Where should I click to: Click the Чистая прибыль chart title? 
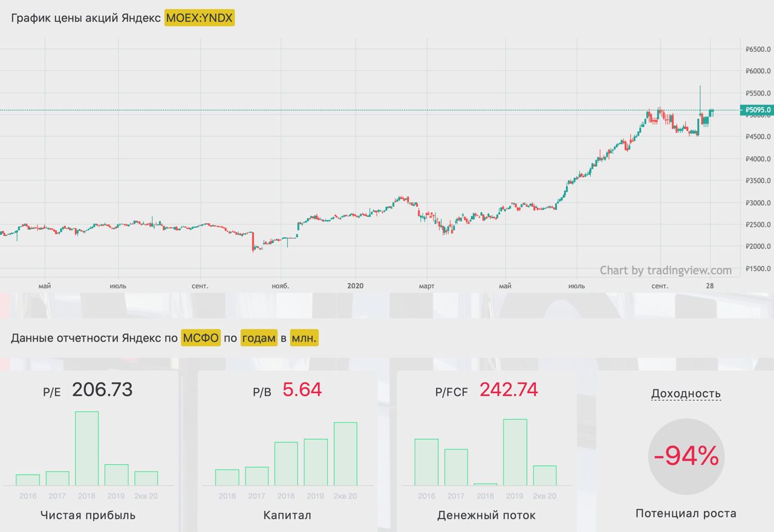coord(88,516)
